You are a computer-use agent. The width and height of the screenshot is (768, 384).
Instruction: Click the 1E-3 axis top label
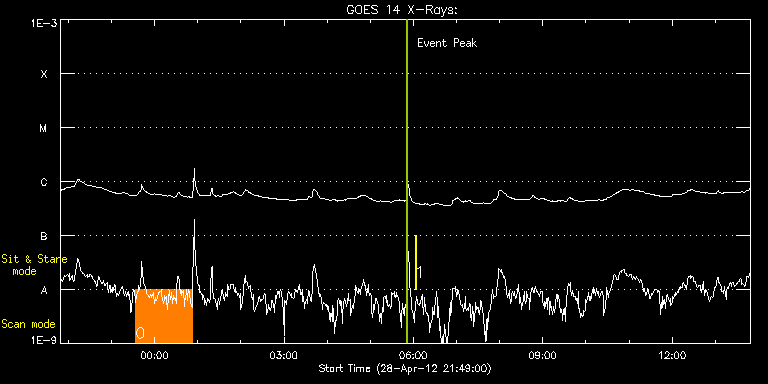(x=44, y=23)
